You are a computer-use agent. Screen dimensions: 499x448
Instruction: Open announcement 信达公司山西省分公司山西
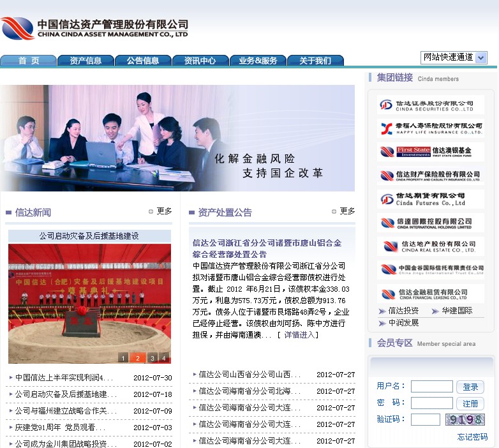point(250,375)
